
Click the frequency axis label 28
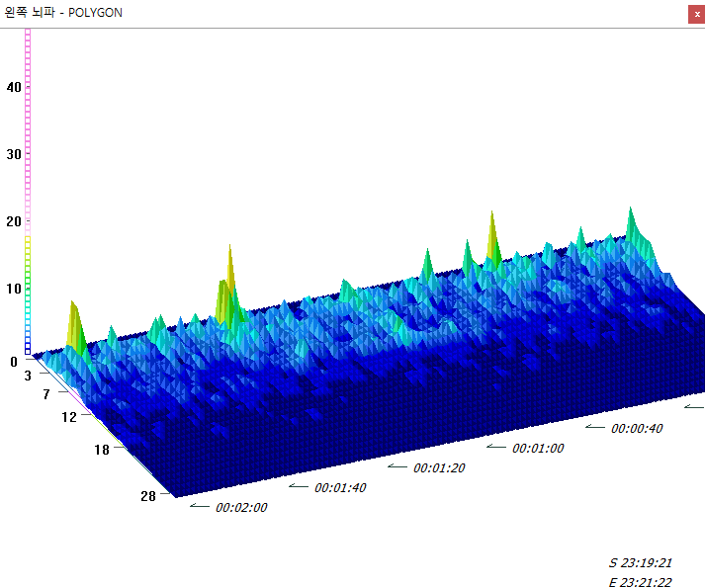[x=148, y=496]
